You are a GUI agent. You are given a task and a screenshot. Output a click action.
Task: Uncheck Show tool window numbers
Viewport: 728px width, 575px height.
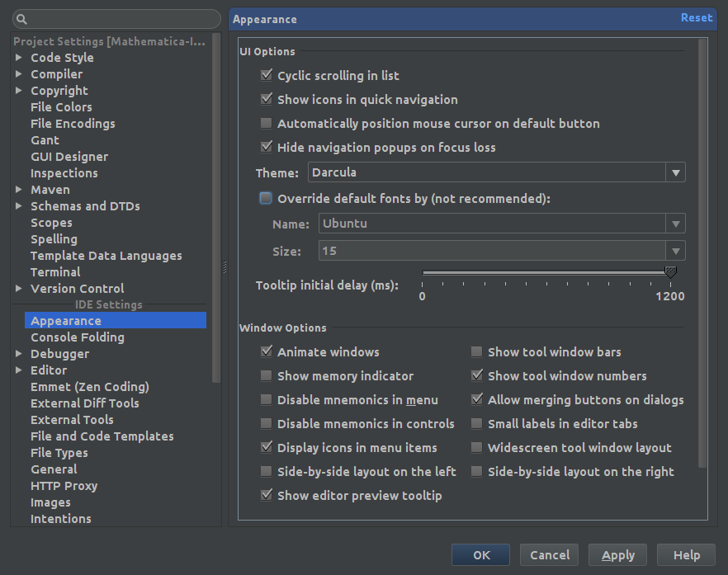(x=477, y=375)
